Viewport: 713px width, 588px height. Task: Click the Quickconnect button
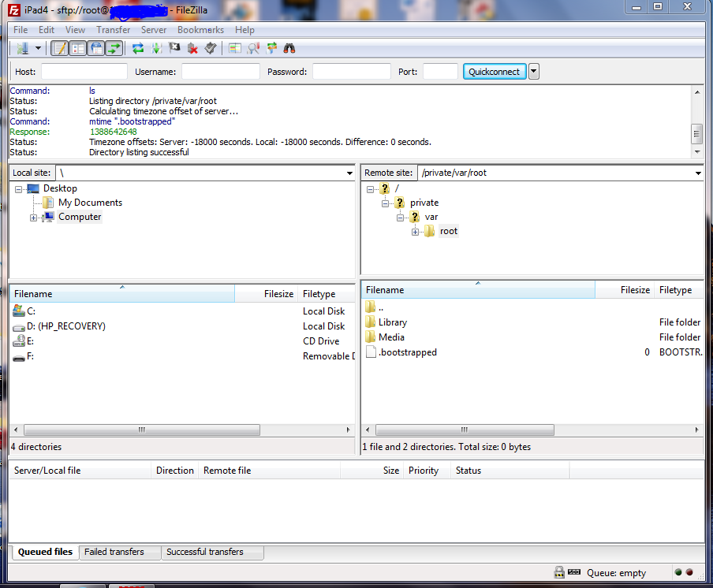(495, 72)
